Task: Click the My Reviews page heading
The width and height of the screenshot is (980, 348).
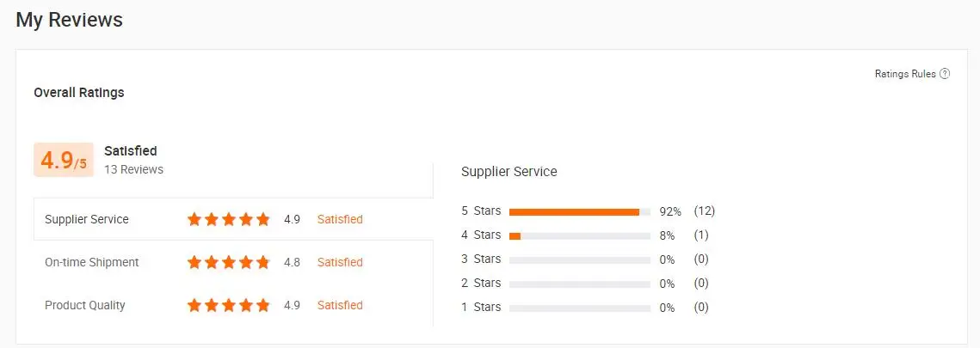Action: (69, 19)
